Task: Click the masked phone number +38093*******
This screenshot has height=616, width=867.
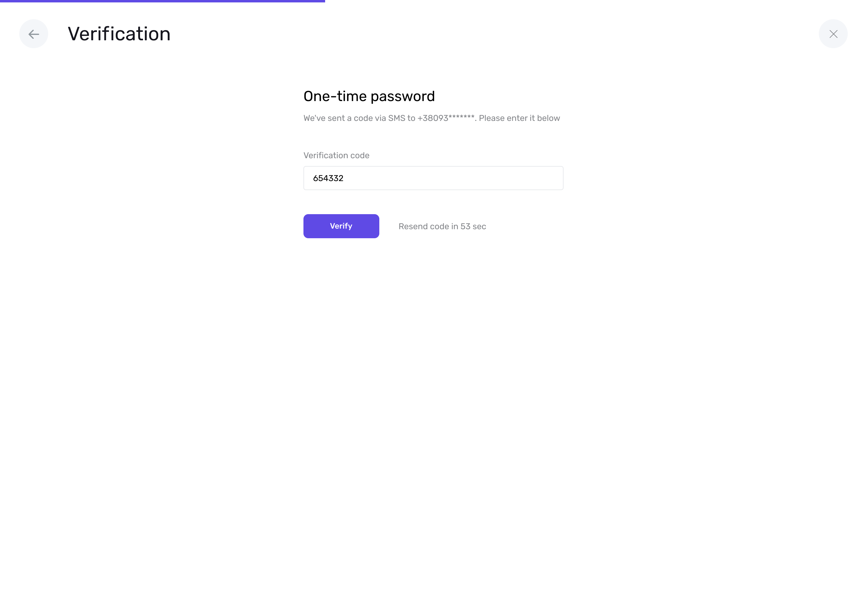Action: coord(446,118)
